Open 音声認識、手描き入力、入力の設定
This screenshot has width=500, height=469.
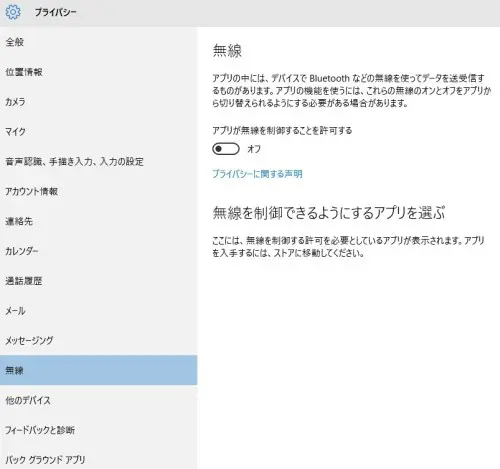(x=98, y=162)
